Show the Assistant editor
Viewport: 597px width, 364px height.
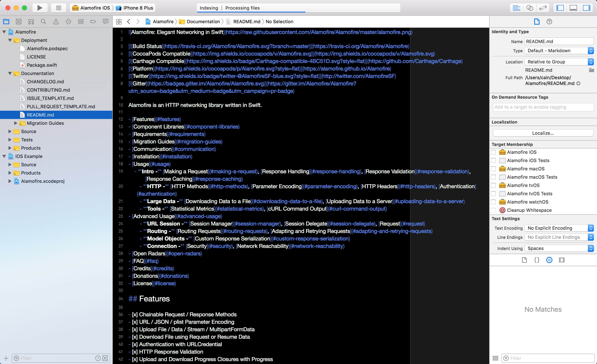[530, 8]
